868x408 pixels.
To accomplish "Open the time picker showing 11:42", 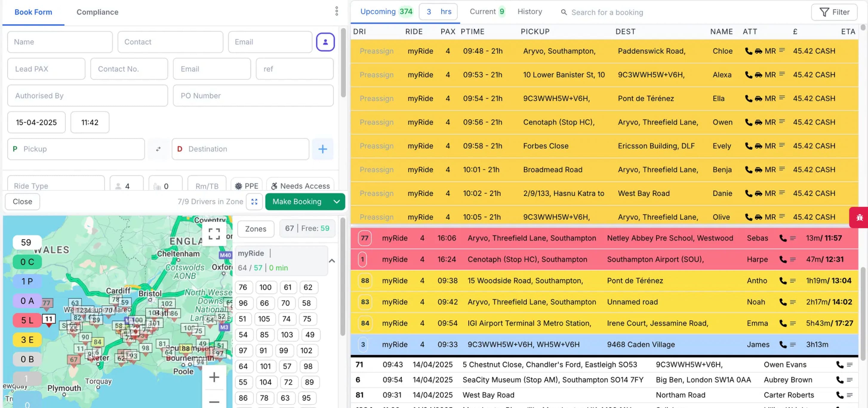I will point(90,122).
